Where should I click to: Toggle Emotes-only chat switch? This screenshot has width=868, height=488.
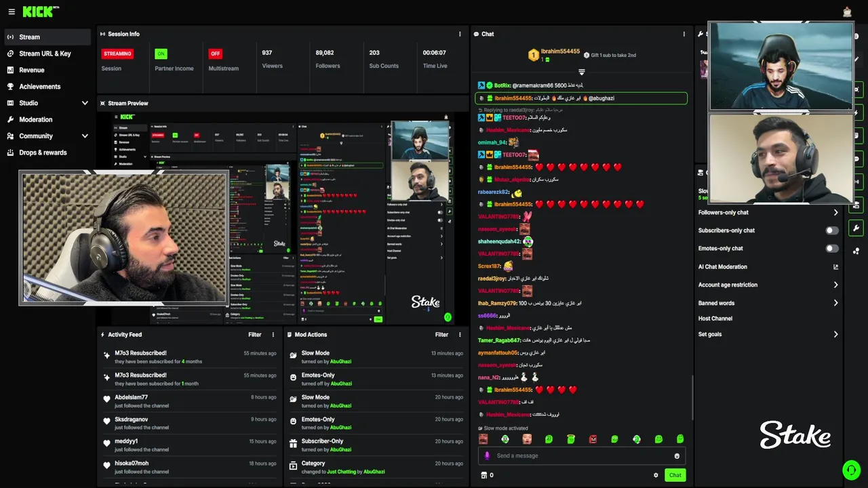(832, 249)
